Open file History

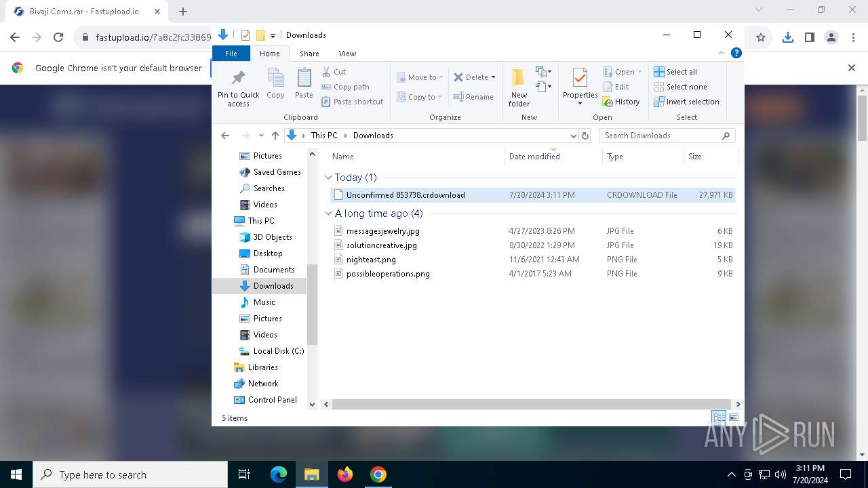click(x=621, y=102)
